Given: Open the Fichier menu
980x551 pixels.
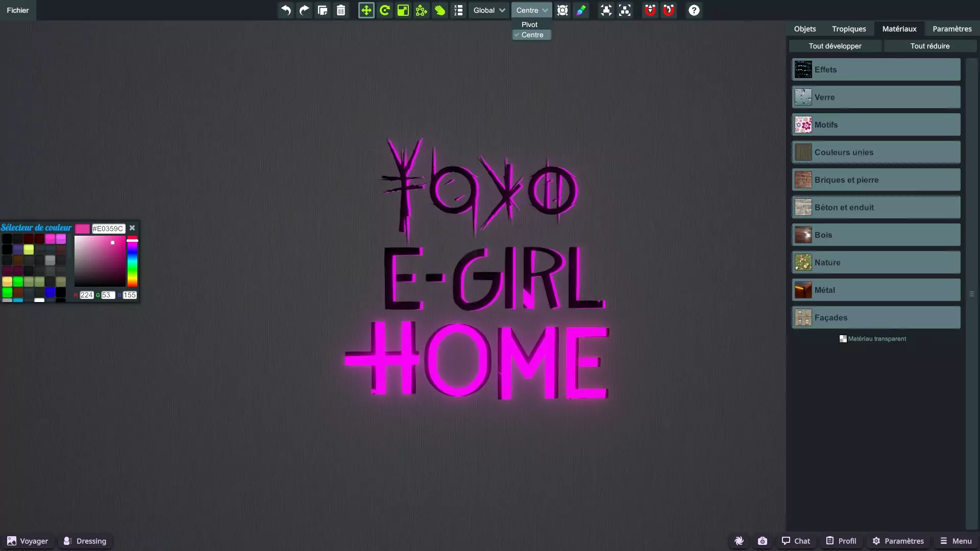Looking at the screenshot, I should pos(18,10).
